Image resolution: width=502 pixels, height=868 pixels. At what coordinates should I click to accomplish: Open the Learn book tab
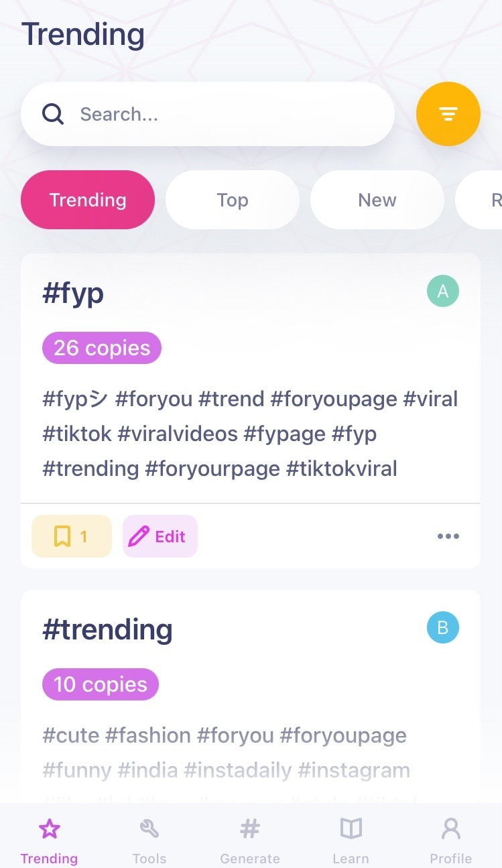coord(351,841)
